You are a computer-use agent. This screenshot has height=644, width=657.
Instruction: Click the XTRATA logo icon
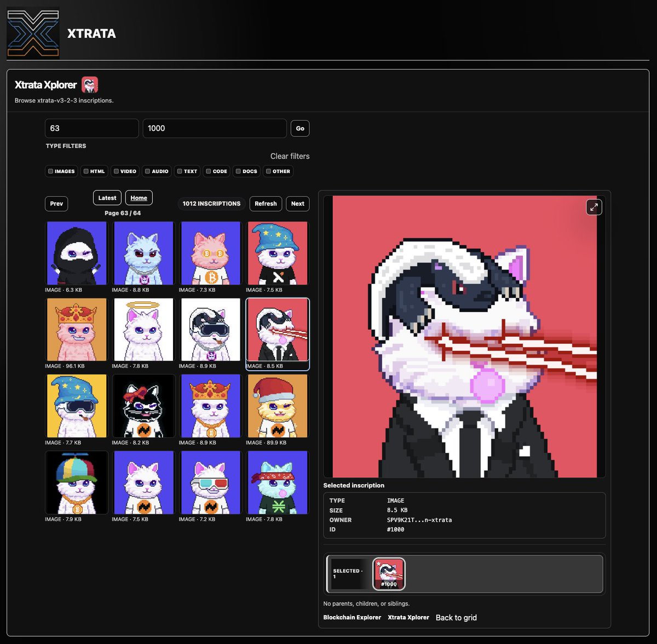(x=33, y=33)
